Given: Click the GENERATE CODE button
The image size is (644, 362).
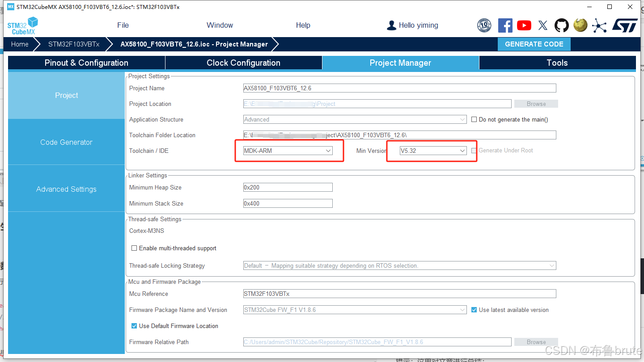Looking at the screenshot, I should click(x=534, y=44).
